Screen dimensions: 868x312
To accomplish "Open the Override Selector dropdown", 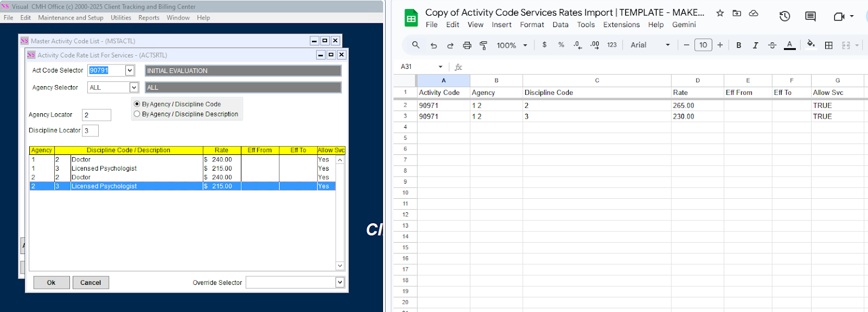I will [340, 282].
